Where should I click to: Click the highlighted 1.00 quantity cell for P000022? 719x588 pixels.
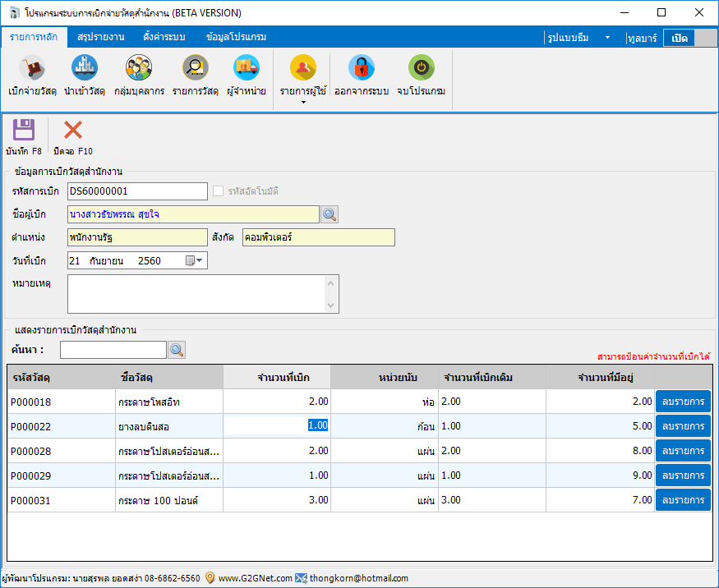(x=277, y=425)
